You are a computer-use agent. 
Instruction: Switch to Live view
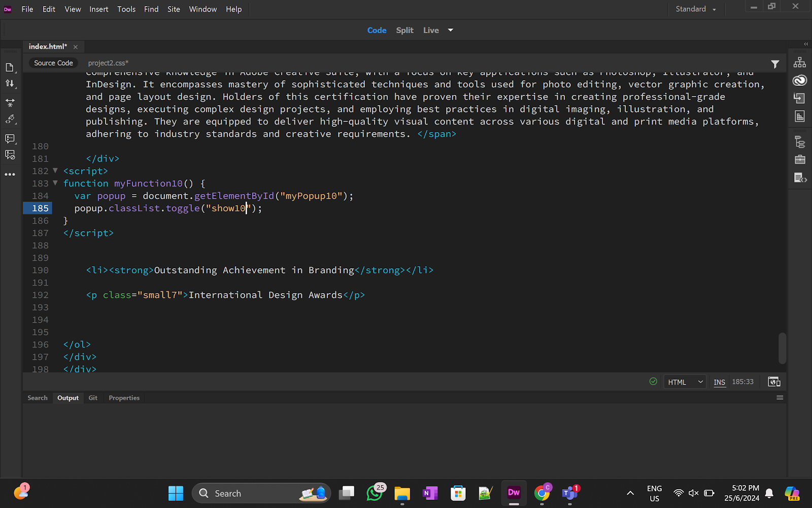pyautogui.click(x=431, y=30)
